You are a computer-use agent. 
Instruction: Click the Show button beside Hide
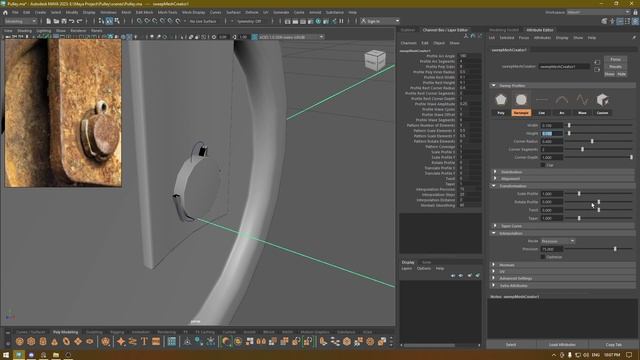[x=609, y=74]
